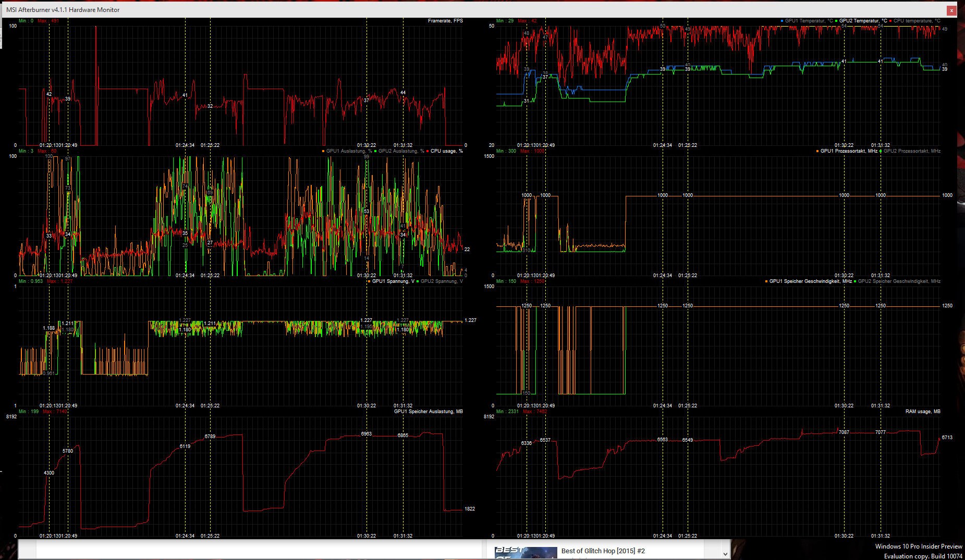Click the '6713' end value of RAM usage graph

[x=947, y=438]
